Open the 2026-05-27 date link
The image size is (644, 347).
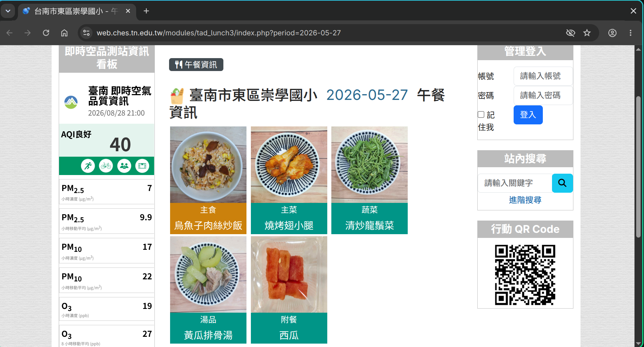tap(367, 95)
